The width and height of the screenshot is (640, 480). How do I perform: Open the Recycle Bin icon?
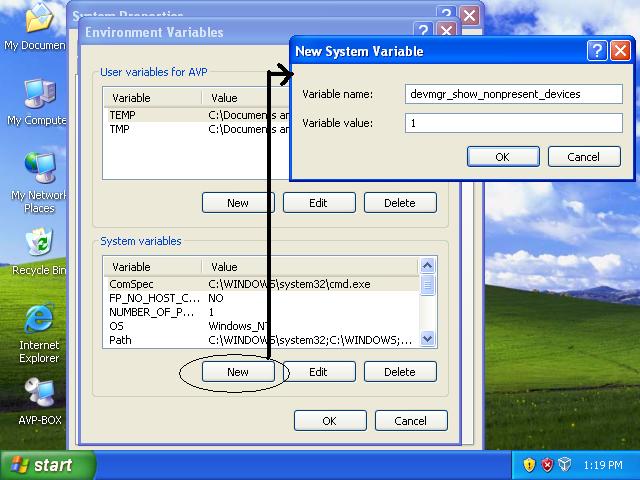[39, 252]
